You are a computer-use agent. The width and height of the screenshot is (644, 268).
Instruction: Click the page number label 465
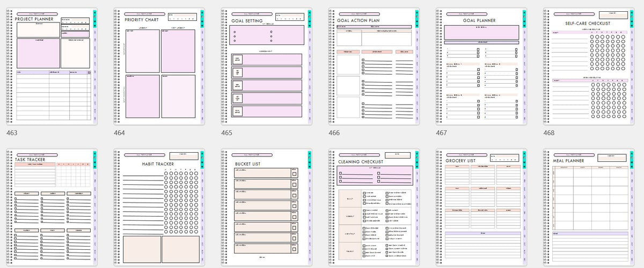pos(227,133)
